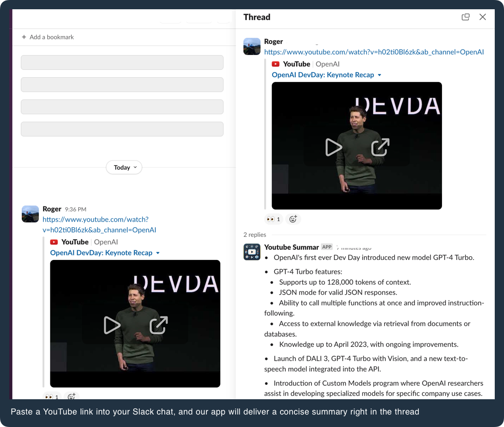Click Add a bookmark

tap(48, 37)
